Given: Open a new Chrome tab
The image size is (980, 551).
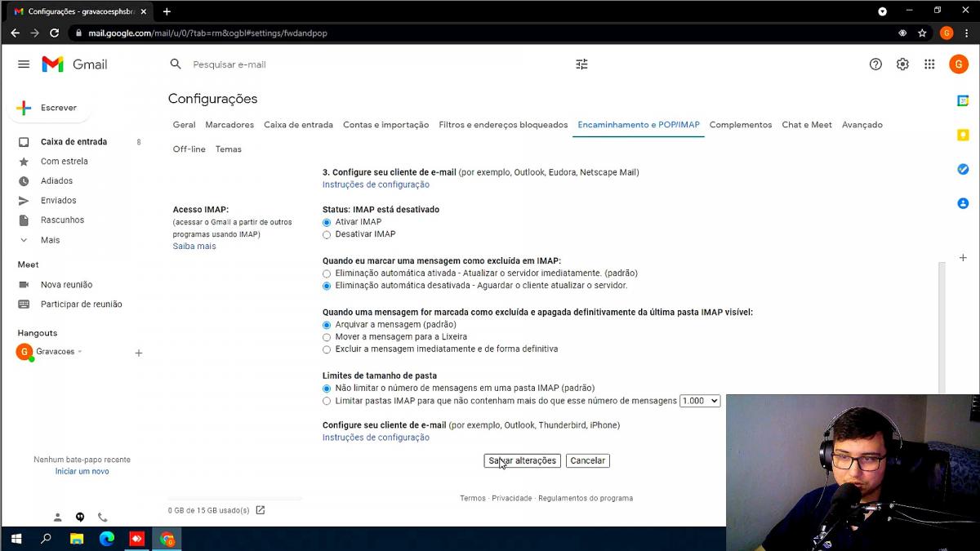Looking at the screenshot, I should pyautogui.click(x=167, y=11).
